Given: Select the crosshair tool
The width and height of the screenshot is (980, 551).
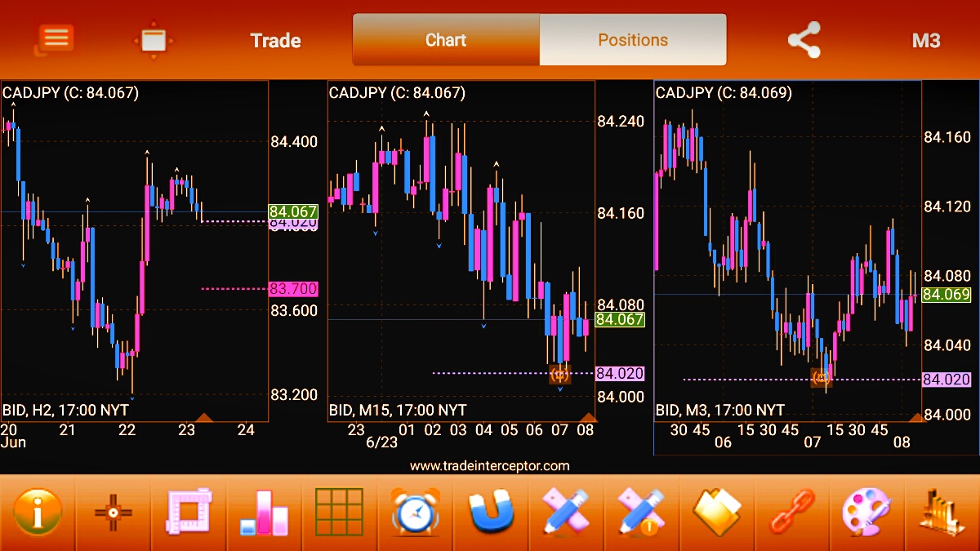Looking at the screenshot, I should [x=114, y=513].
